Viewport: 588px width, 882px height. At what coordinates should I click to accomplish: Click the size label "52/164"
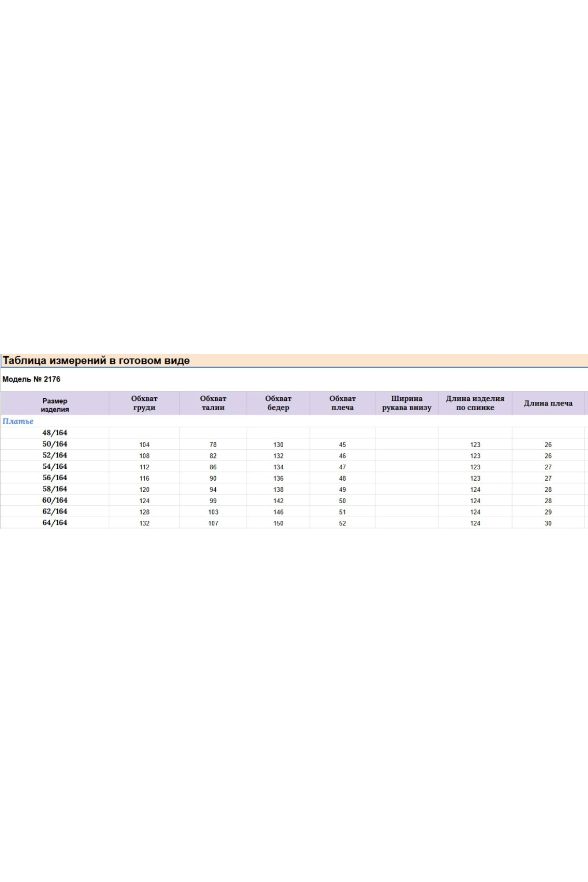[55, 455]
